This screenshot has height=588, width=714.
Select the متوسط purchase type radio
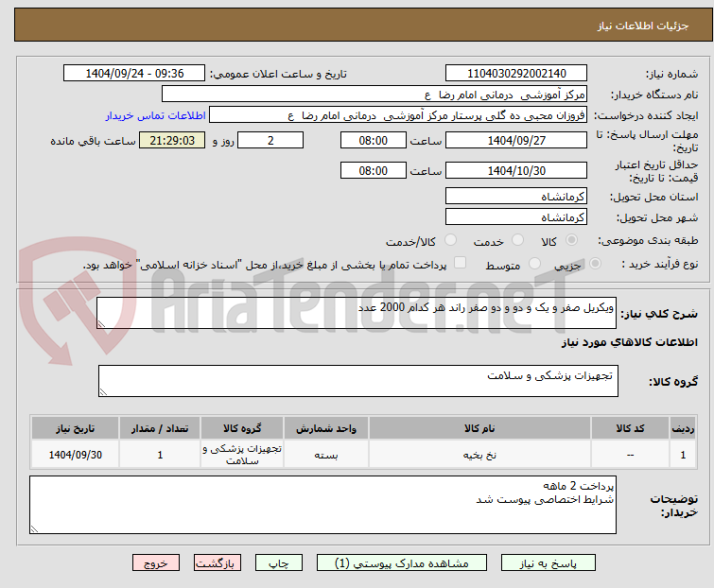534,264
